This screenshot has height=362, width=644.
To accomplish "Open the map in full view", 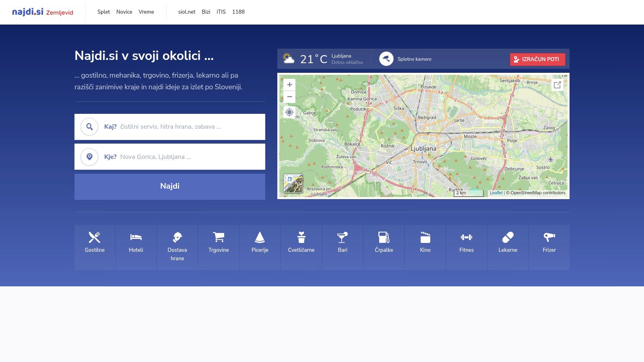I will point(557,85).
